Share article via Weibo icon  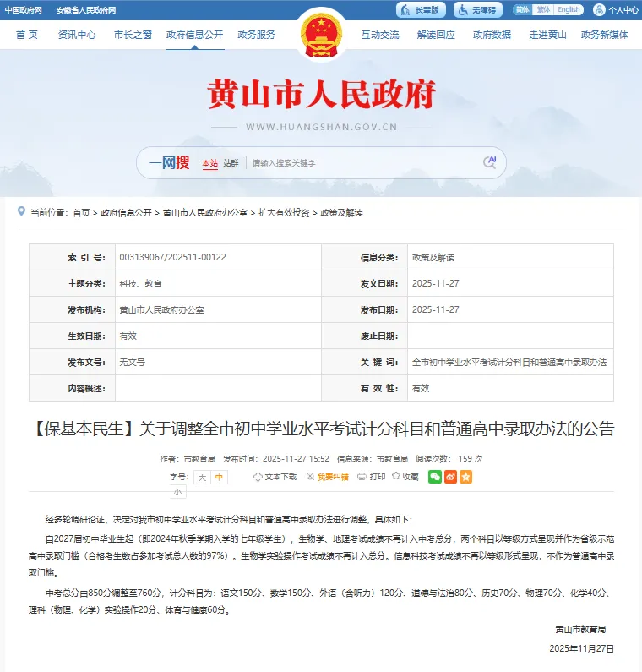pos(450,477)
